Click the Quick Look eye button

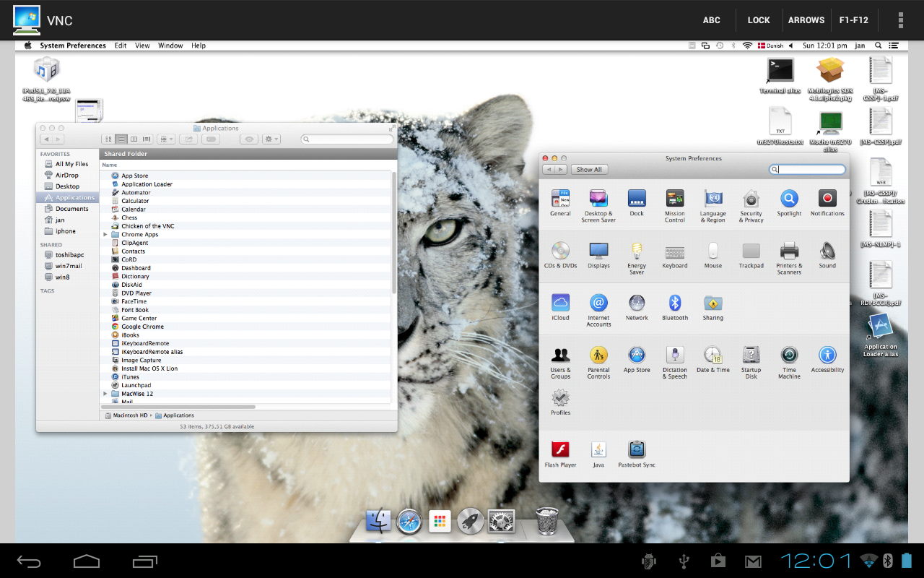coord(249,139)
